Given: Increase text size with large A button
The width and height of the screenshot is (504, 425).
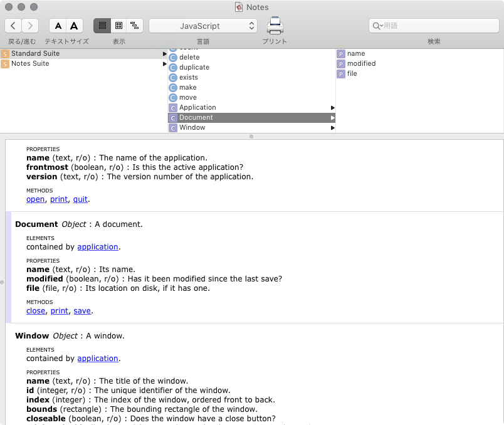Looking at the screenshot, I should click(75, 26).
